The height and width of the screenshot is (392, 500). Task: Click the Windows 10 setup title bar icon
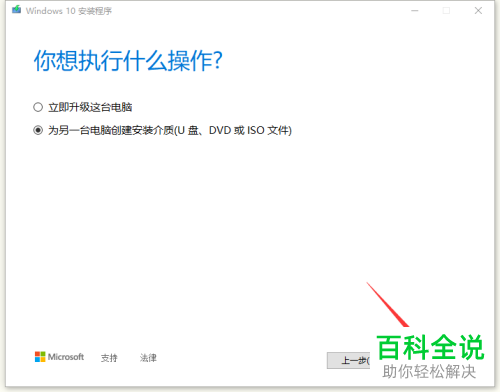click(16, 10)
